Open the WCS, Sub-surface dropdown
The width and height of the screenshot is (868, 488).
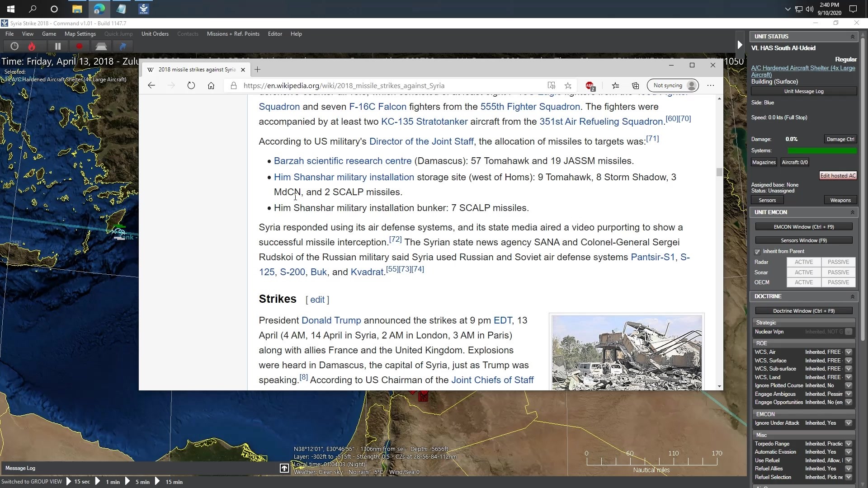pos(849,369)
